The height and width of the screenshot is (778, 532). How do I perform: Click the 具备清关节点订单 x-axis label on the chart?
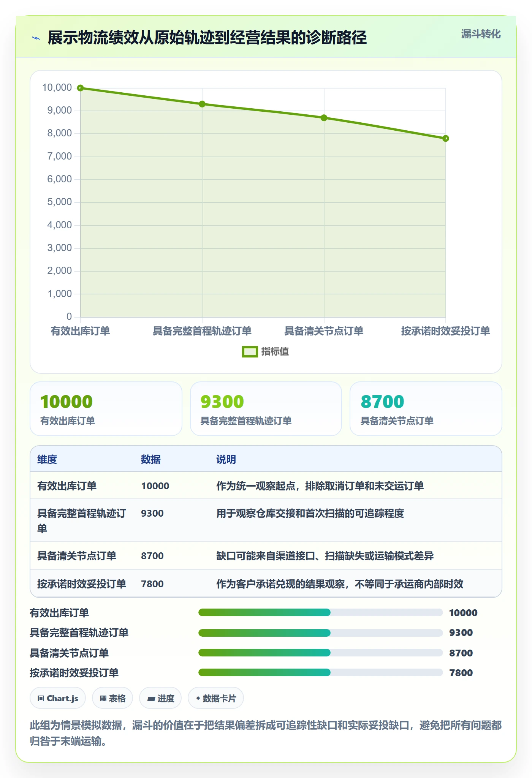click(324, 331)
